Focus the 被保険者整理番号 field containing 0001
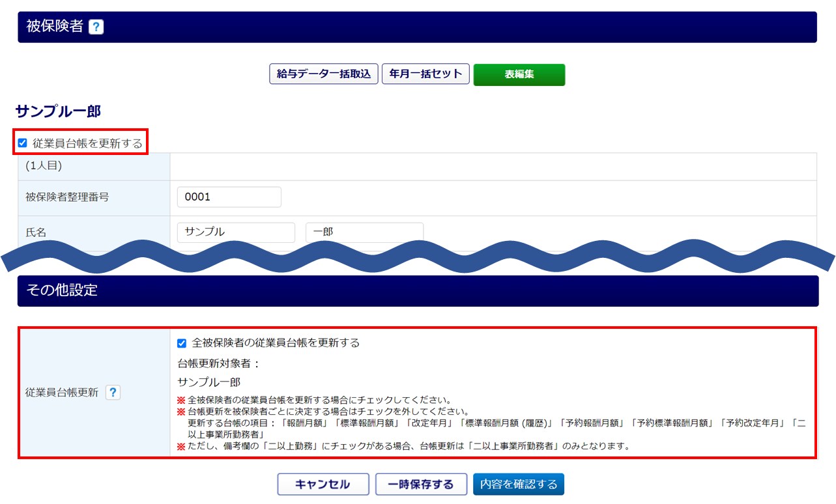 [229, 197]
